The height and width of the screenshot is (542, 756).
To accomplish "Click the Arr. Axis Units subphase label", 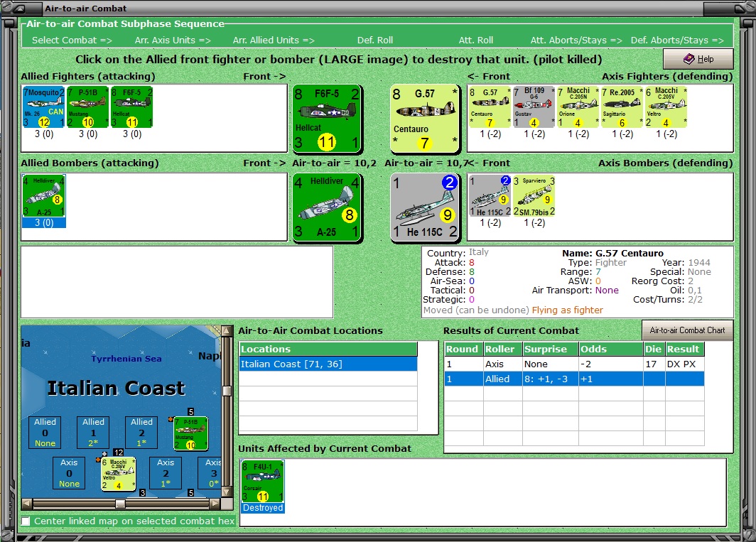I will coord(173,40).
